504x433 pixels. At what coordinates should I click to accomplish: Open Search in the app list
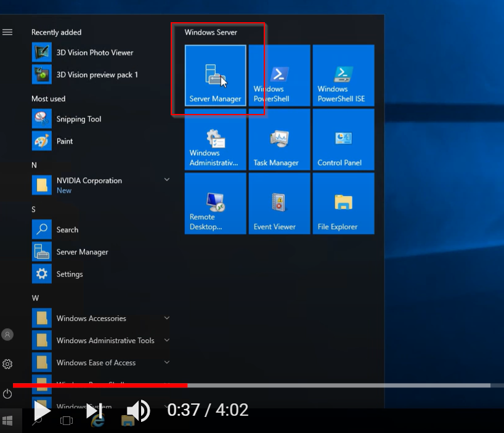tap(101, 230)
